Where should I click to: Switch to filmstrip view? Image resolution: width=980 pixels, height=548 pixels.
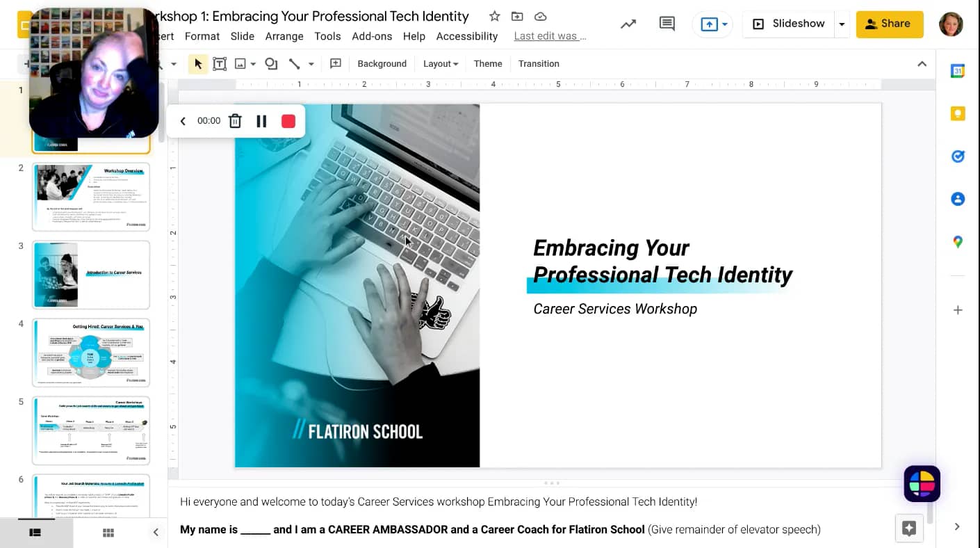(x=35, y=533)
